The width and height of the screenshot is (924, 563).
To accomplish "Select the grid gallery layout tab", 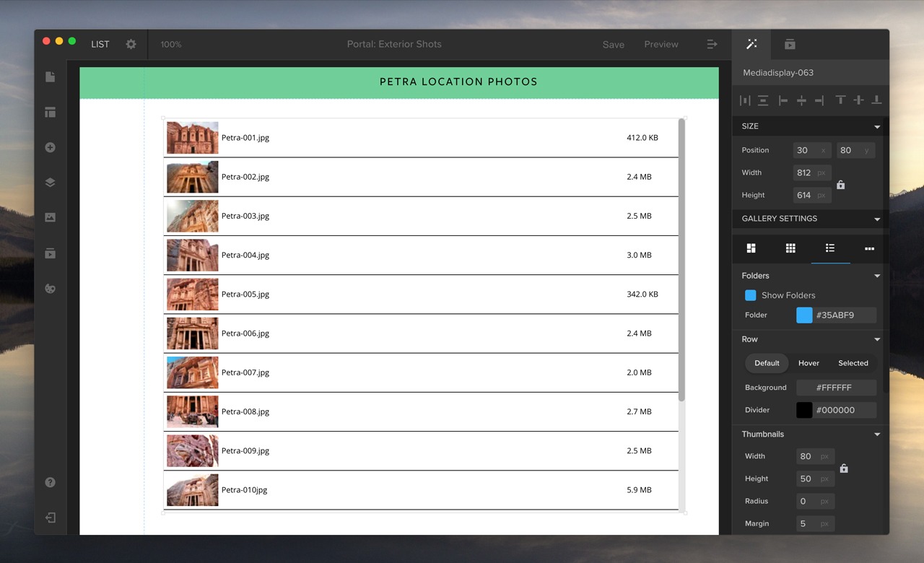I will [x=790, y=248].
